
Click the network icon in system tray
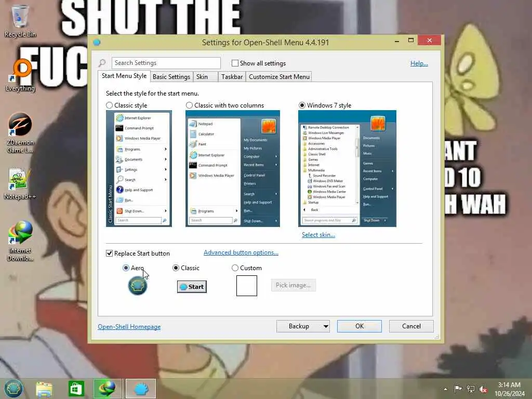pos(471,389)
